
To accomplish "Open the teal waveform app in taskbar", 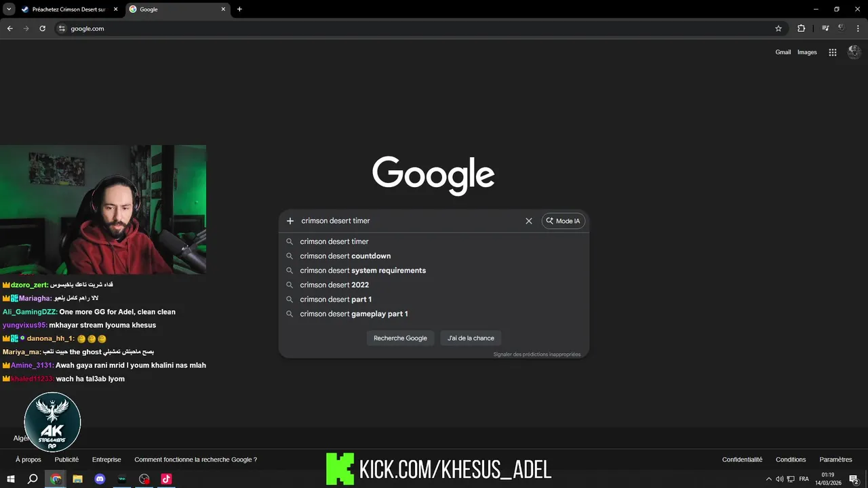I will click(x=122, y=479).
